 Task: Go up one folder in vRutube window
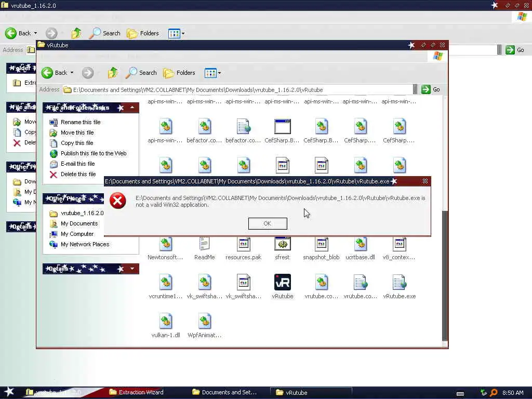click(x=113, y=73)
